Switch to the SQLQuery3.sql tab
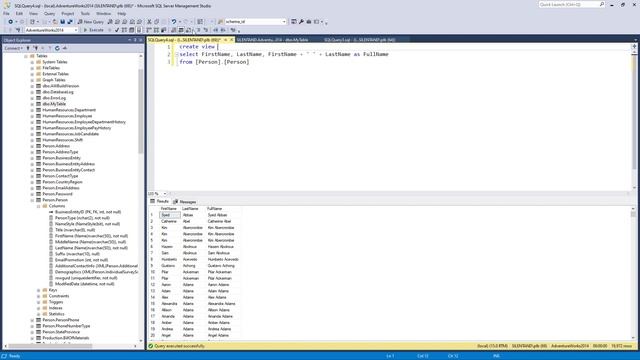The height and width of the screenshot is (360, 640). coord(359,40)
